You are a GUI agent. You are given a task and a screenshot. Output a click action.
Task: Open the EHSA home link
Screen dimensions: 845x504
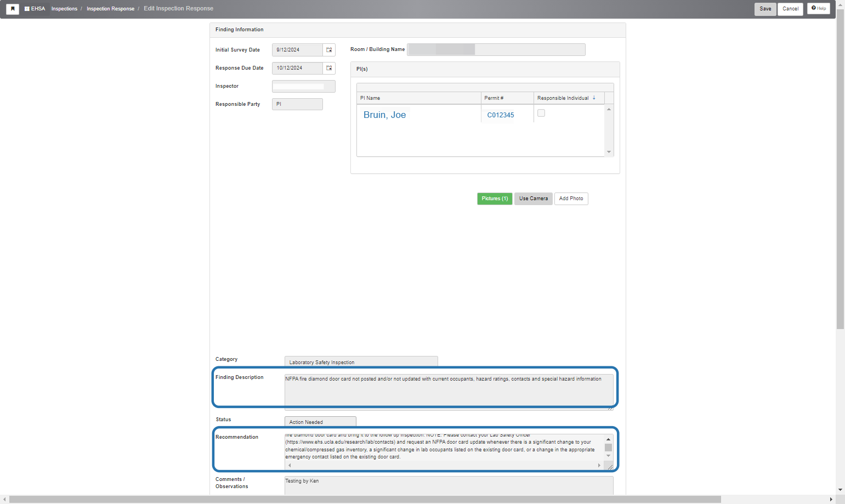point(35,9)
